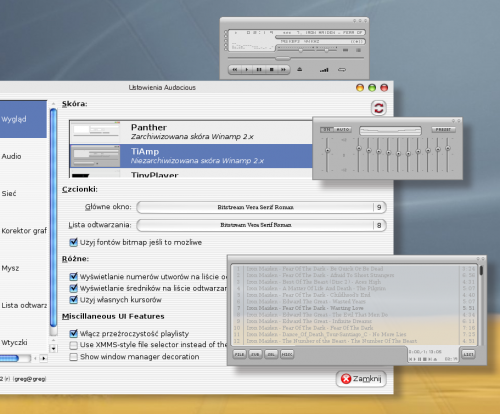Viewport: 500px width, 414px height.
Task: Toggle the equalizer AUTO button
Action: coord(342,129)
